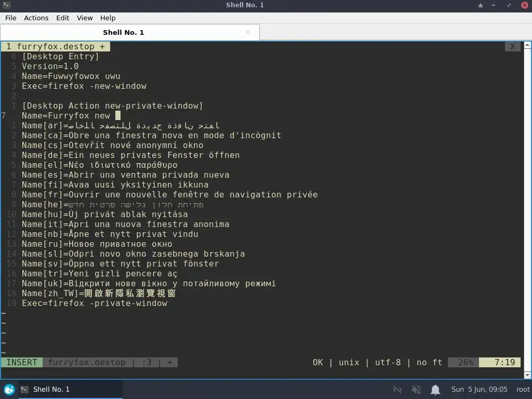Open the File menu
532x399 pixels.
click(x=10, y=18)
